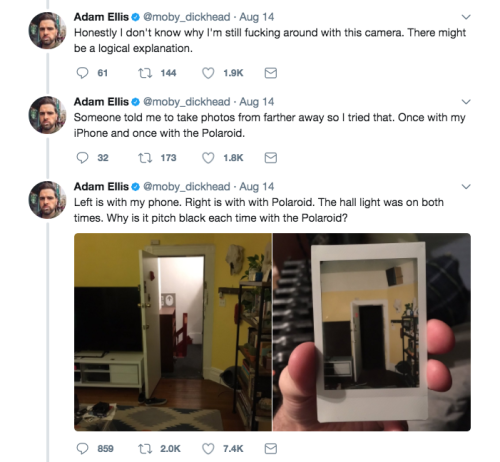Reply to the tweet with 859 replies
This screenshot has height=462, width=500.
(82, 449)
